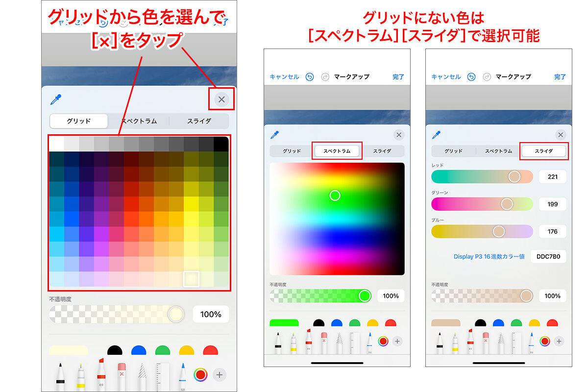This screenshot has height=392, width=588.
Task: Select the blue pencil tool on the grid screen
Action: click(183, 376)
